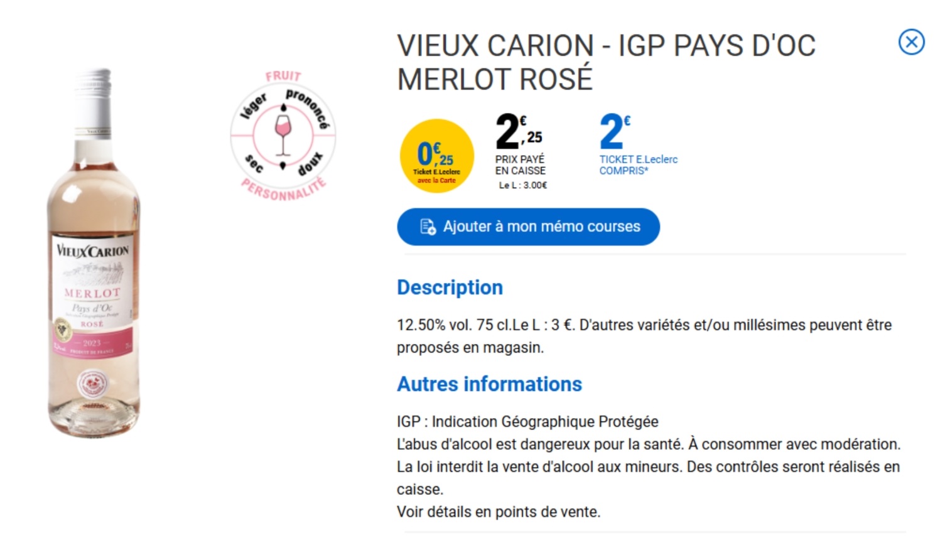This screenshot has height=560, width=950.
Task: Click the blue 2€ Ticket E.Leclerc compris price
Action: [638, 144]
